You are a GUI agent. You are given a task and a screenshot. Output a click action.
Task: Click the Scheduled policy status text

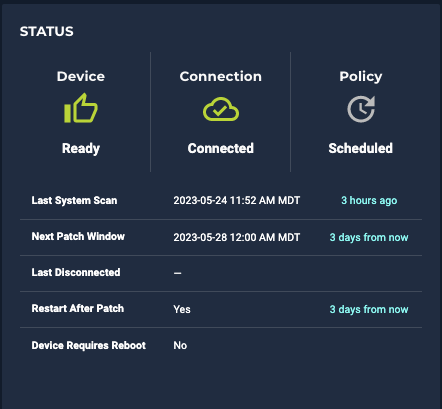361,148
